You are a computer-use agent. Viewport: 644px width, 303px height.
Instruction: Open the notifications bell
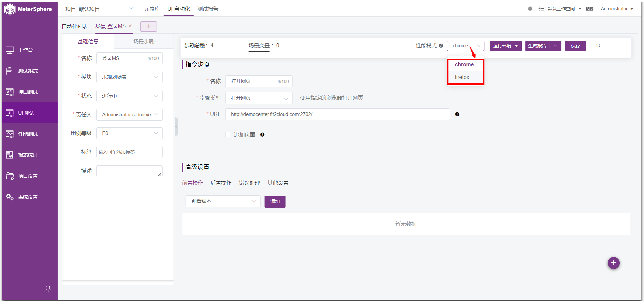(x=530, y=9)
